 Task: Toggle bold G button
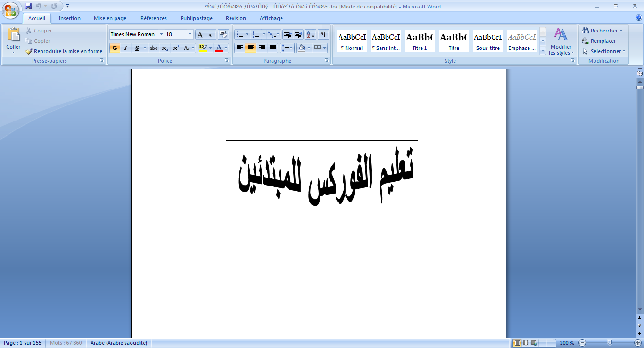click(x=115, y=48)
